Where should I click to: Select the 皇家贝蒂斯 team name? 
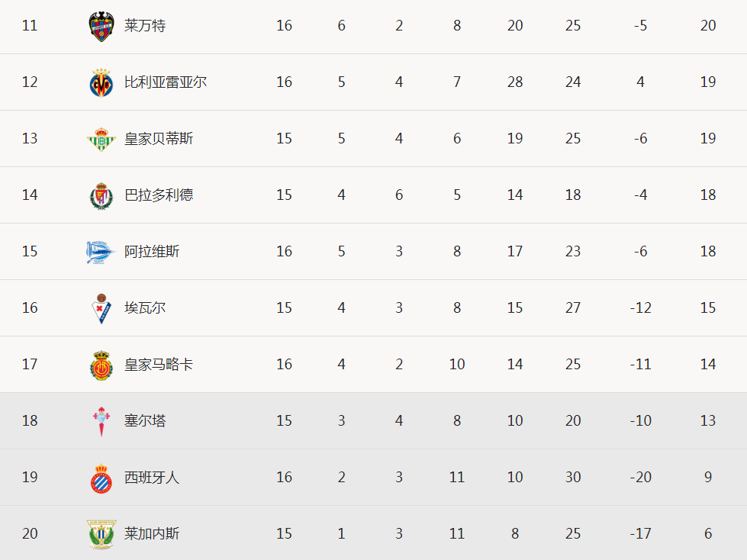[x=159, y=139]
